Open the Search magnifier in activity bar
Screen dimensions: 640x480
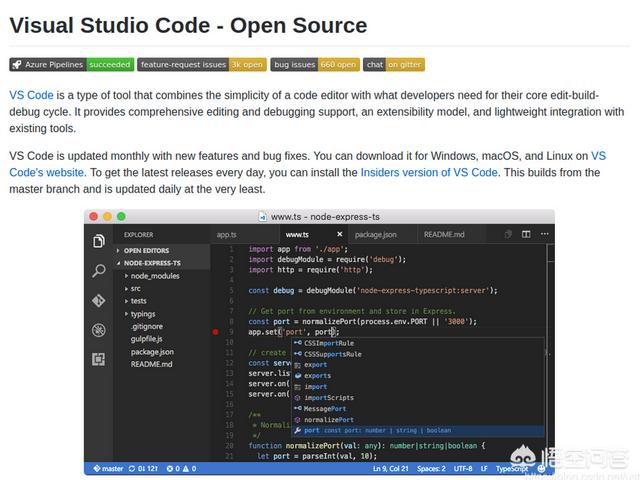[99, 271]
